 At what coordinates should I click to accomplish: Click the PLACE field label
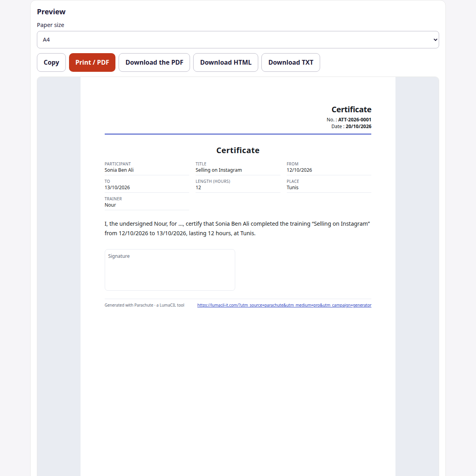(x=293, y=181)
